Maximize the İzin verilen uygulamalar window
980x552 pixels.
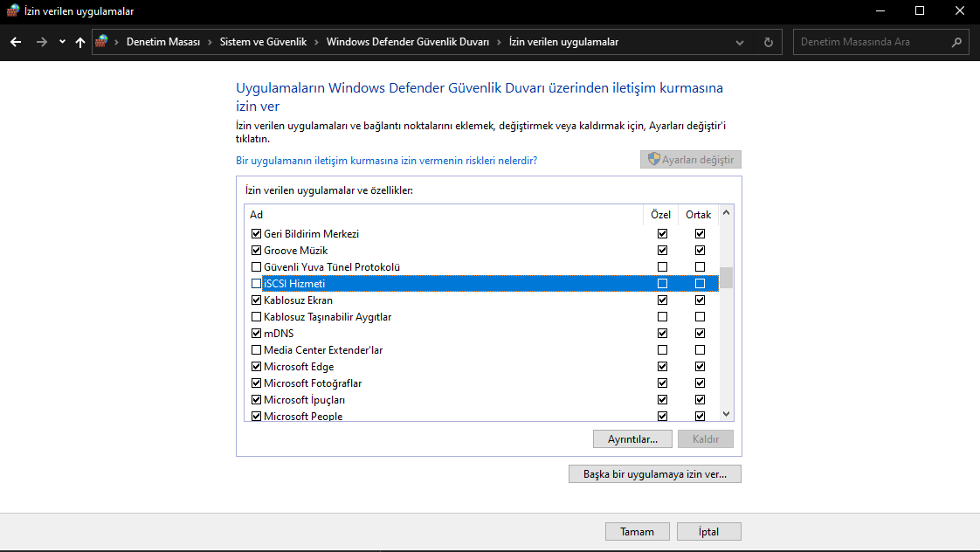[920, 10]
